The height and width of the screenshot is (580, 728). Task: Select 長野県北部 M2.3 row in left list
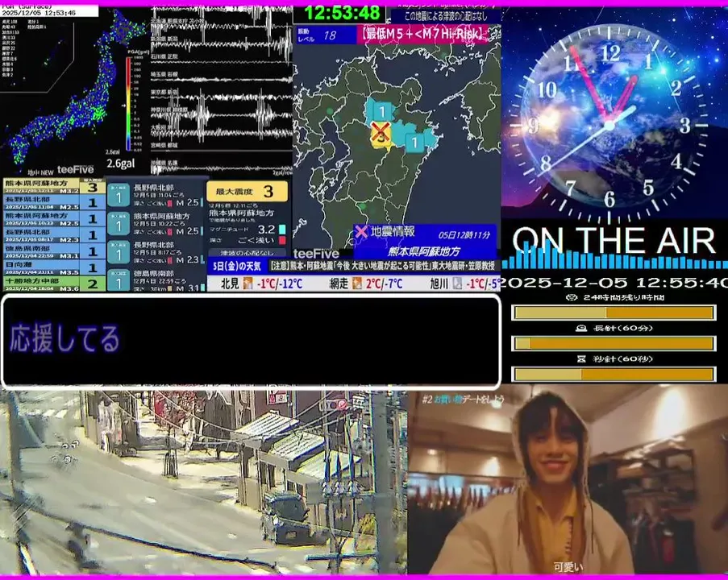tap(54, 234)
